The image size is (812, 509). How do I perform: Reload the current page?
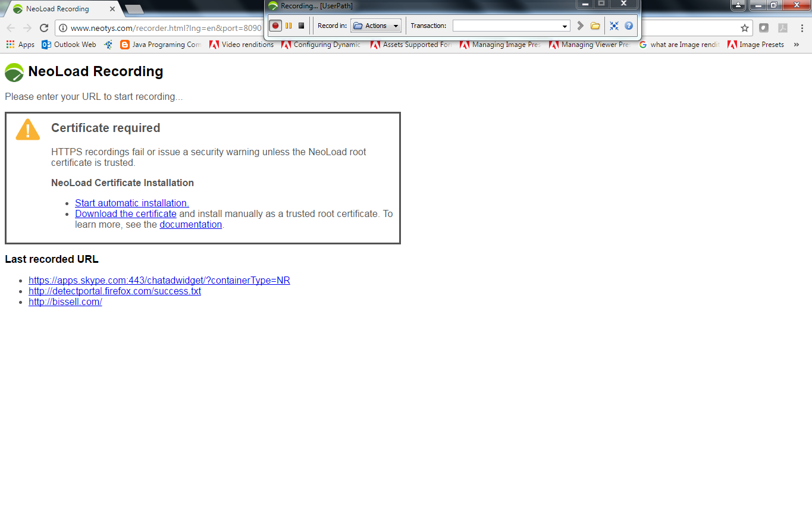click(x=44, y=28)
